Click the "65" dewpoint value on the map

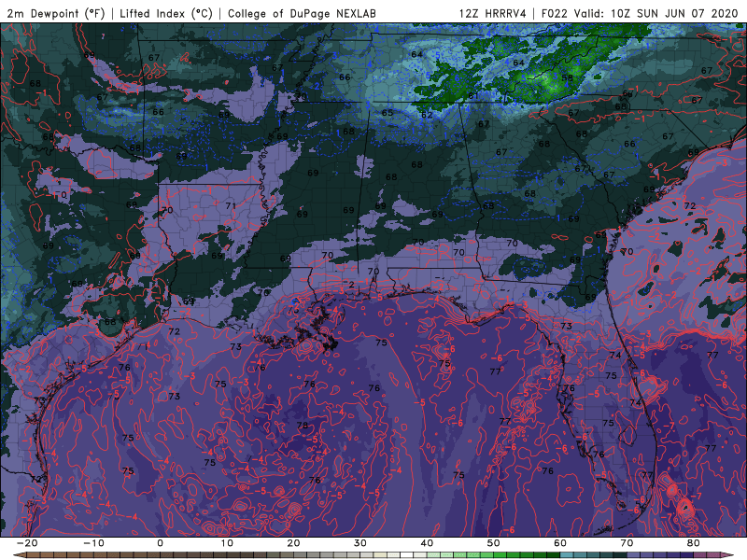point(388,113)
